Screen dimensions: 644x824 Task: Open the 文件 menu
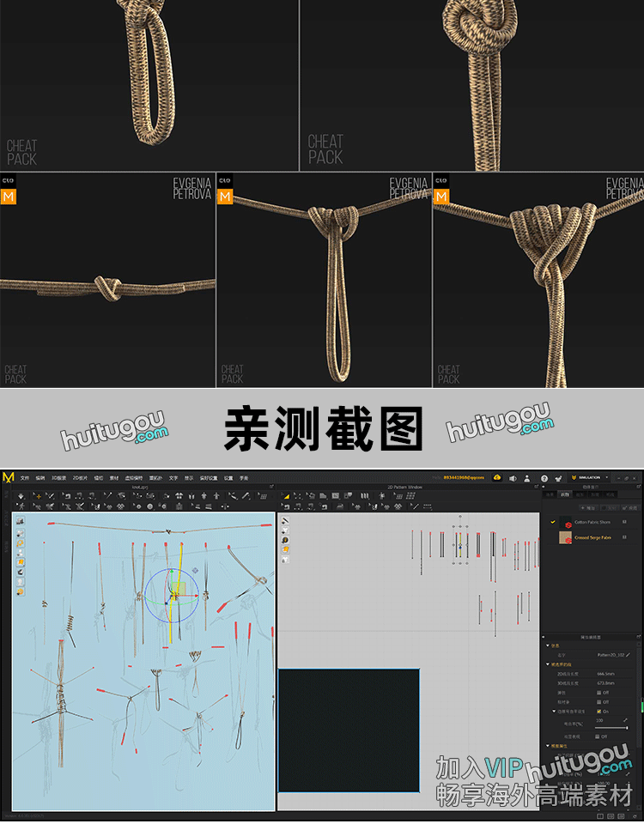(25, 478)
